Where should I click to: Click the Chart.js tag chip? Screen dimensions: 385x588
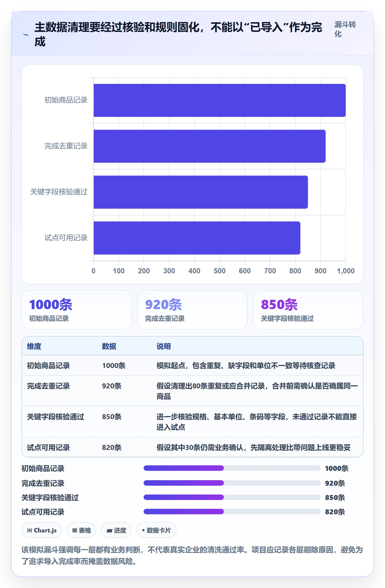[42, 530]
